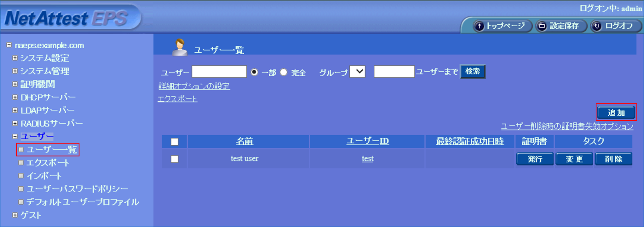Collapse the ユーザー tree node
This screenshot has width=644, height=227.
click(15, 136)
